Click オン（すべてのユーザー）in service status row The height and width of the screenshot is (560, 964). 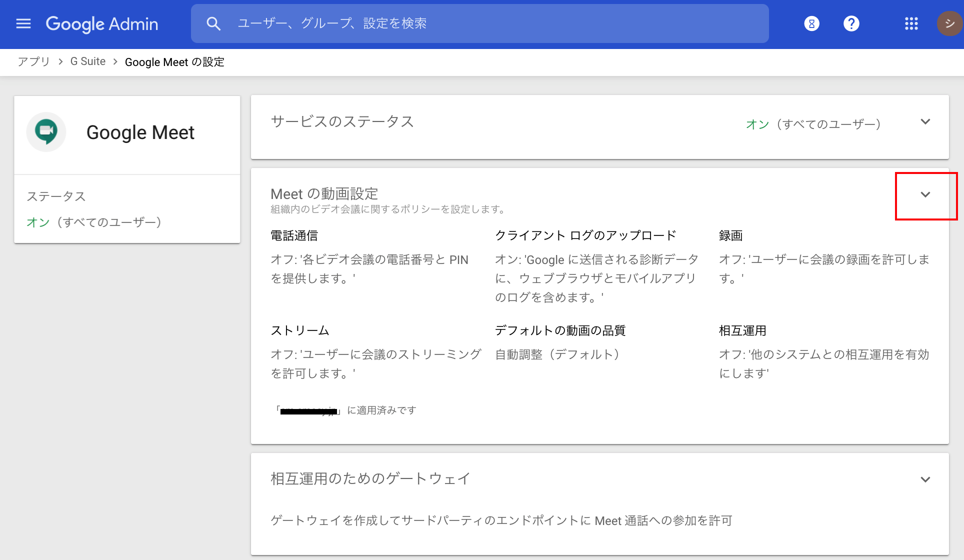tap(813, 124)
